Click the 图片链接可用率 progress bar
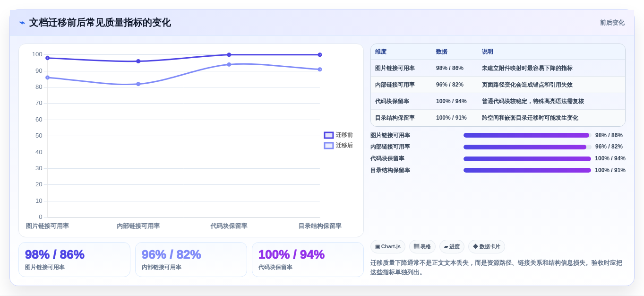The height and width of the screenshot is (296, 644). tap(527, 135)
